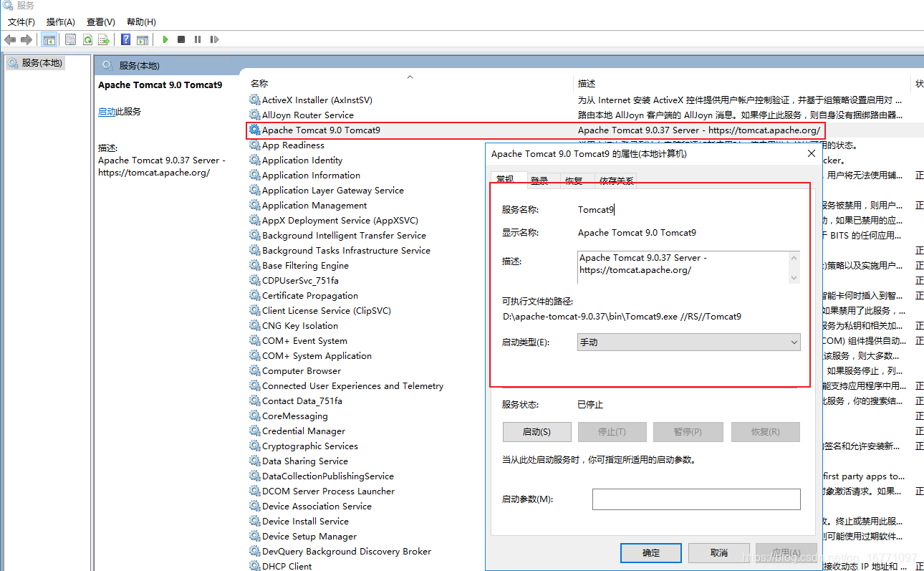Click gear icon of ActiveX Installer row
The image size is (924, 571).
[x=255, y=100]
